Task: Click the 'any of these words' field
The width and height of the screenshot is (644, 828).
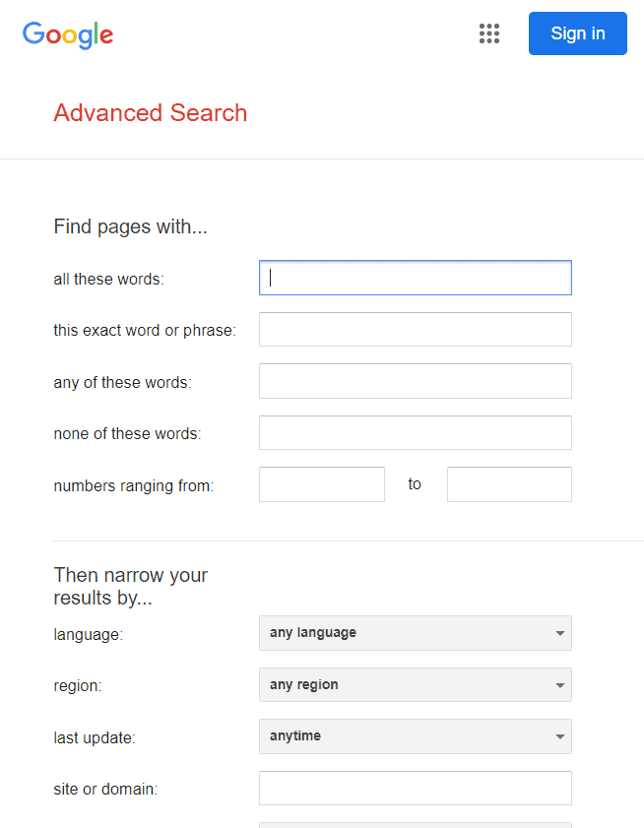Action: 416,381
